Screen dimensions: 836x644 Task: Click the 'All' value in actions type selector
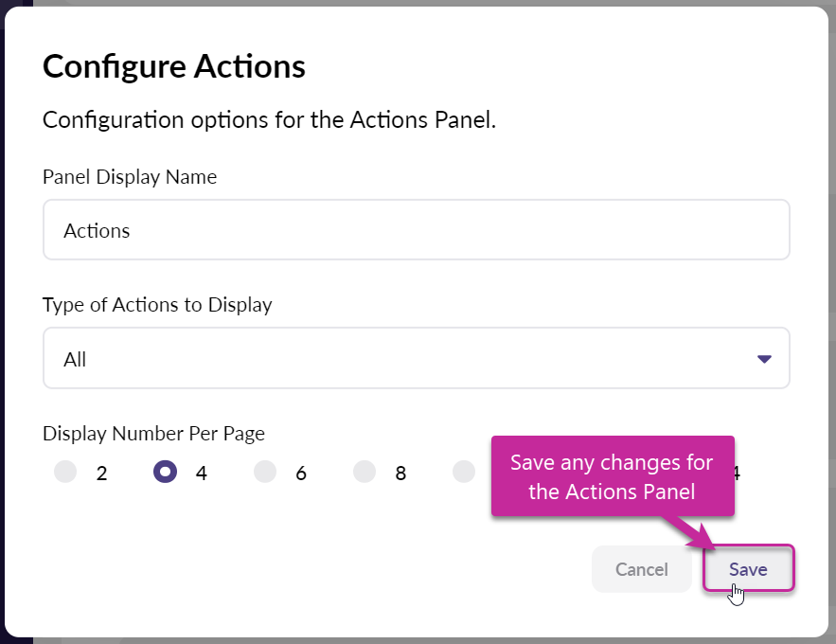pos(76,359)
